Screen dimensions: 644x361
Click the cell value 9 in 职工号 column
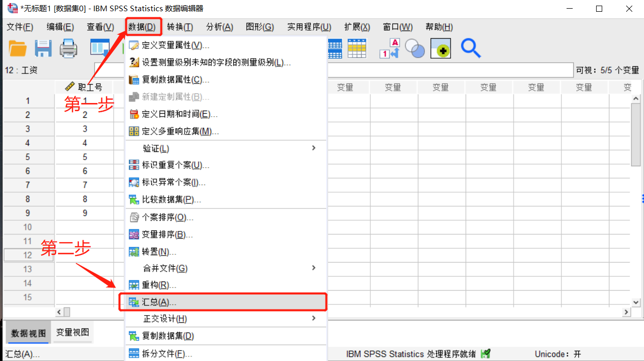85,213
